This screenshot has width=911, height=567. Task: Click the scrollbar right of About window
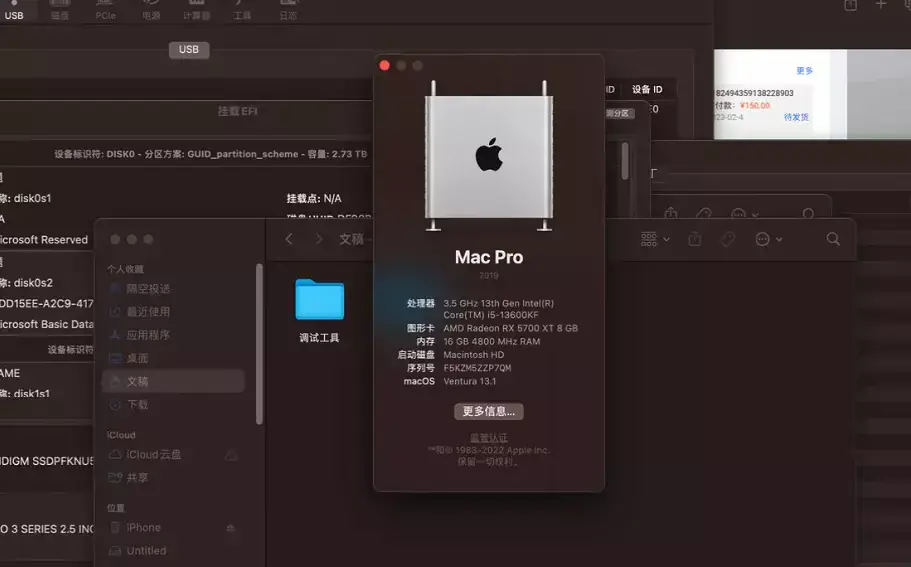coord(625,162)
